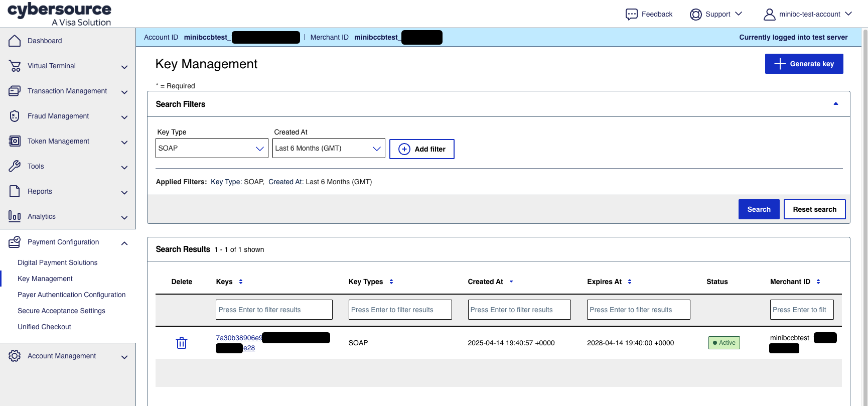Click the Search button

coord(759,209)
